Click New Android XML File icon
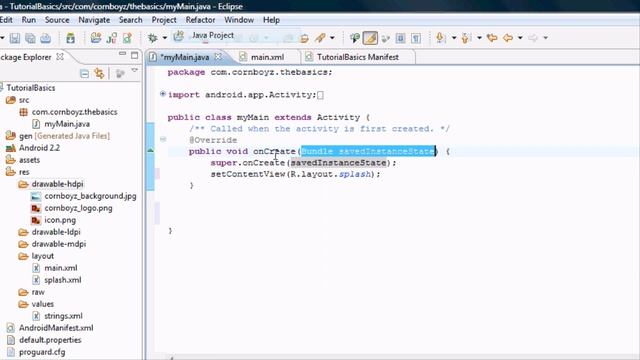The width and height of the screenshot is (640, 360). click(x=127, y=38)
